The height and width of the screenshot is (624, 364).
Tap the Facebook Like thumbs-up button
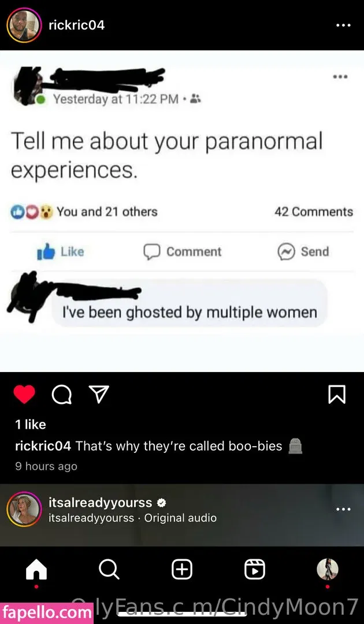(61, 251)
